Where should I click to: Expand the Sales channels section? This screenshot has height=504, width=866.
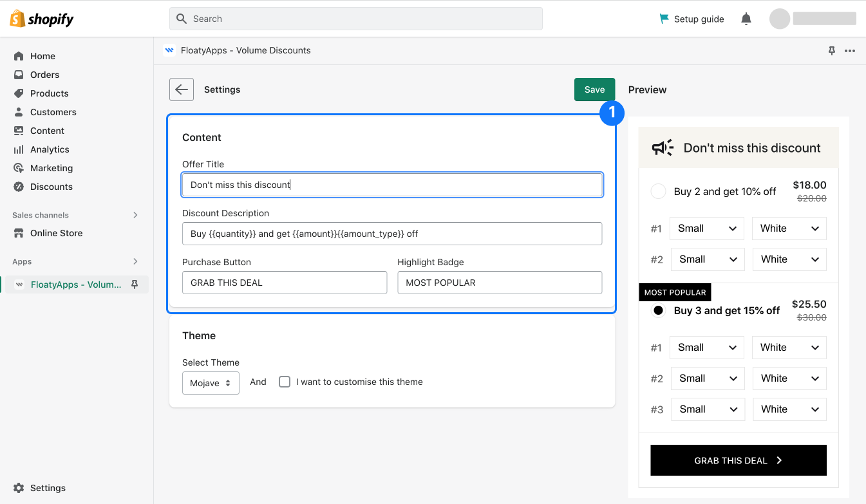pos(135,215)
